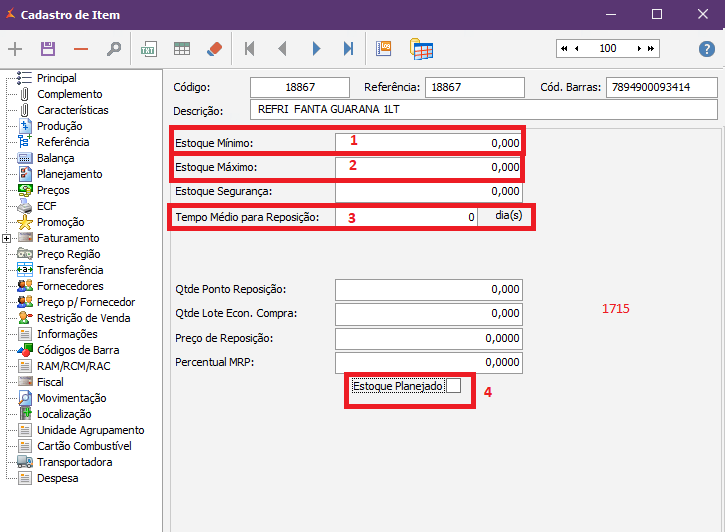
Task: Open Restrição de Venda section
Action: click(84, 318)
